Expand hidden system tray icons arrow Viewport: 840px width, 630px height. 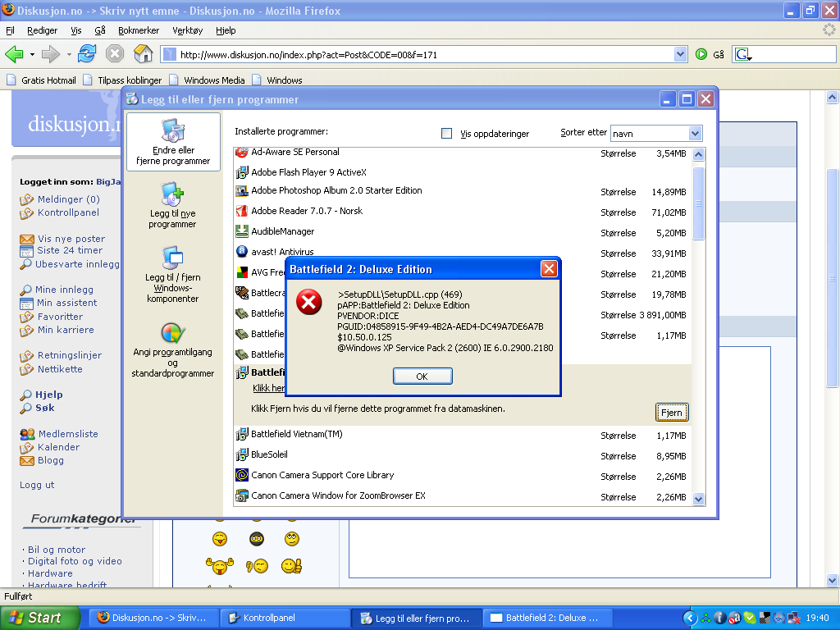point(690,618)
